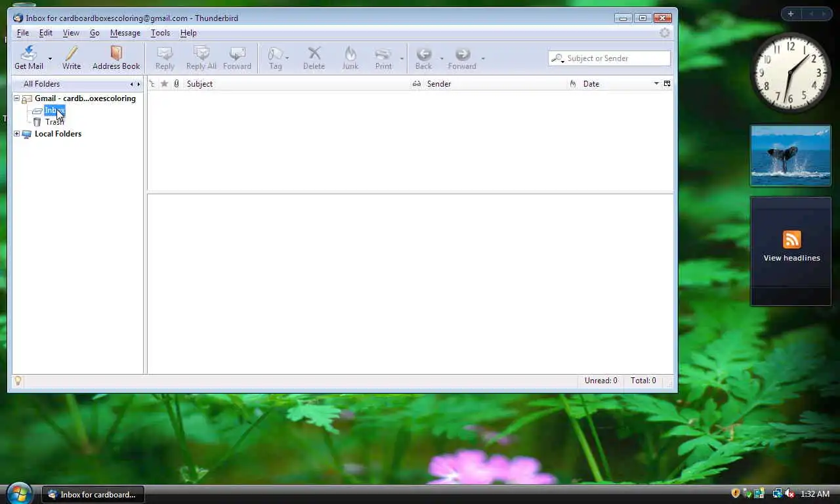This screenshot has height=504, width=840.
Task: Select Local Folders in the tree
Action: coord(58,134)
